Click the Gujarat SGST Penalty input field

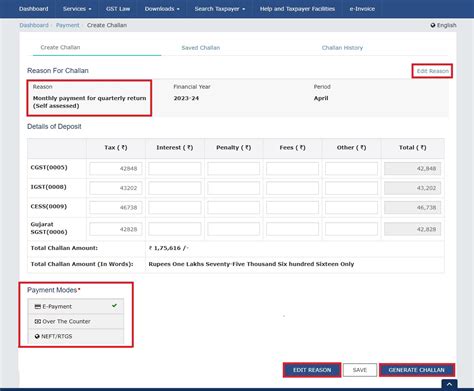(233, 229)
